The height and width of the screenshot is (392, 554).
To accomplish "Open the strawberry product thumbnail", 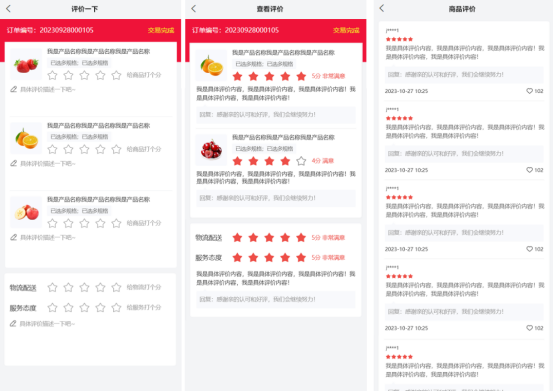I will click(x=26, y=64).
